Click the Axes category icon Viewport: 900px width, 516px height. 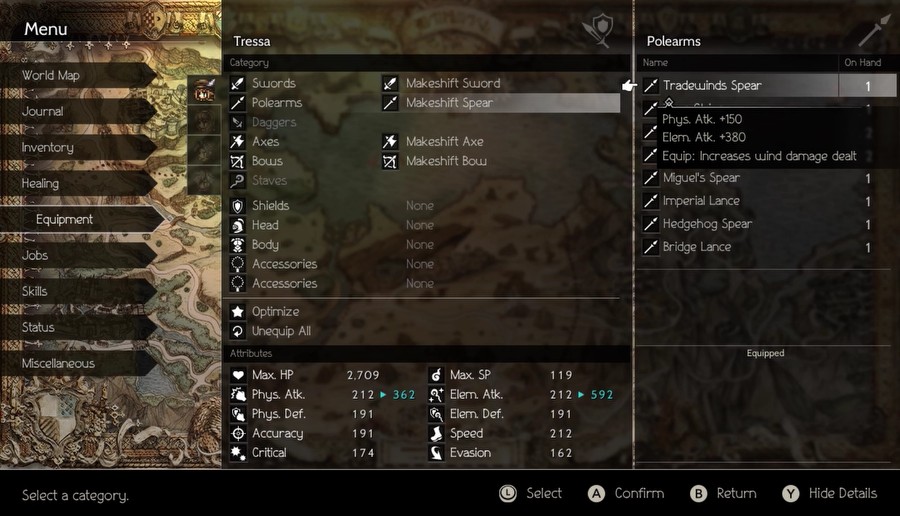(x=238, y=141)
